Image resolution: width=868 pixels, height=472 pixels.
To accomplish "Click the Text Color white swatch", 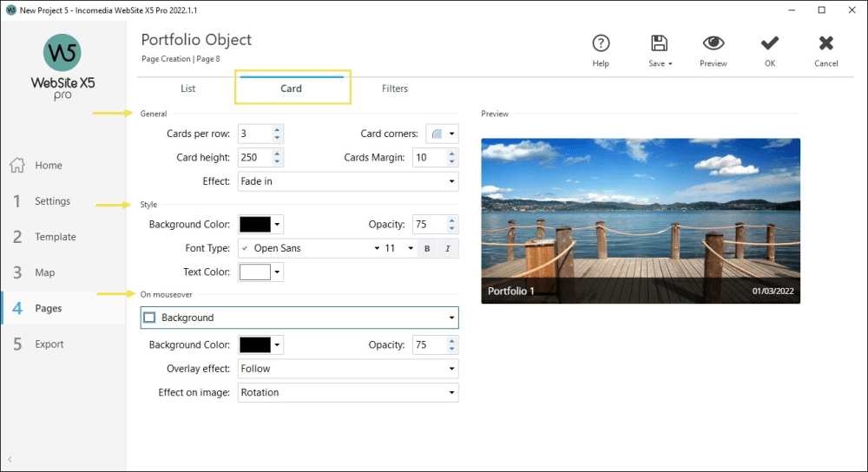I will pos(254,272).
